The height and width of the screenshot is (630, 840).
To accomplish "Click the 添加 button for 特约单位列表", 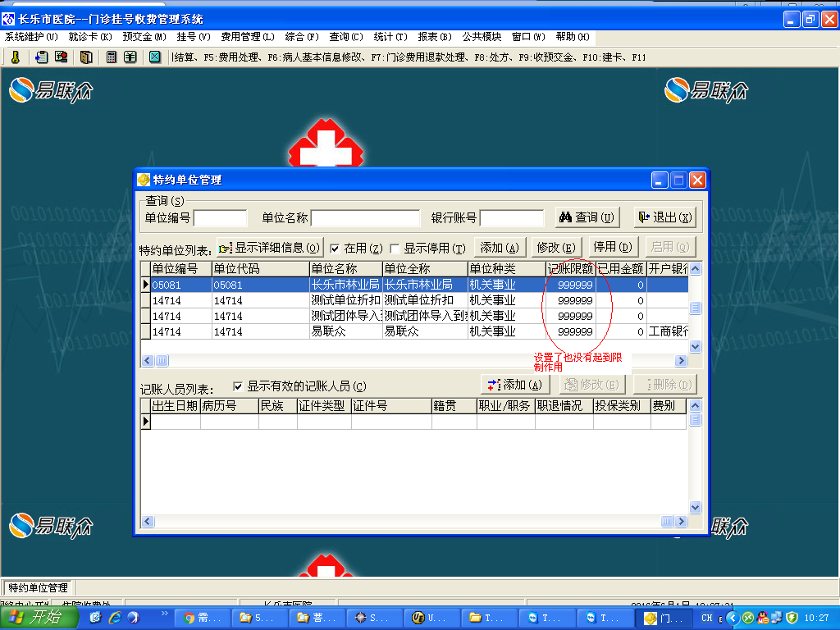I will tap(500, 248).
